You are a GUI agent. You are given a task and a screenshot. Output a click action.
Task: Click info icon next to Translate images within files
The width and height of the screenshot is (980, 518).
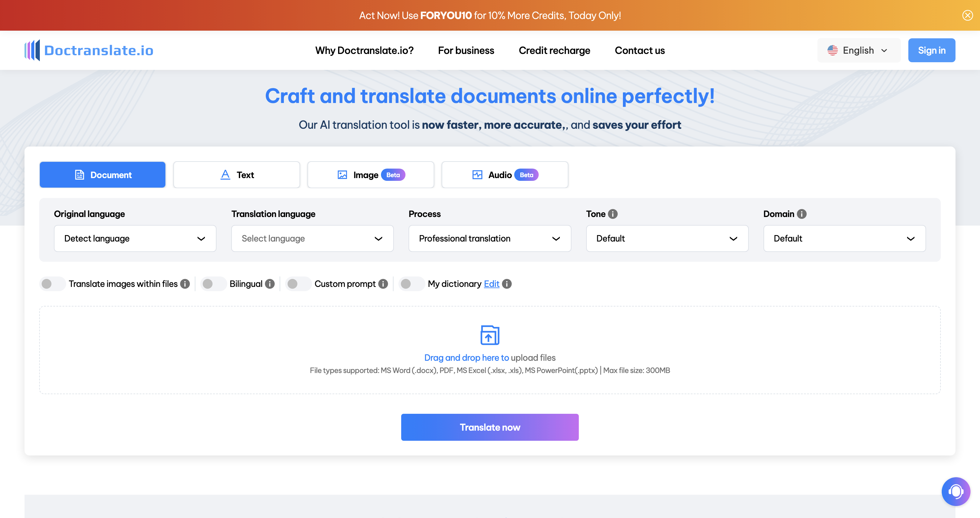(185, 284)
